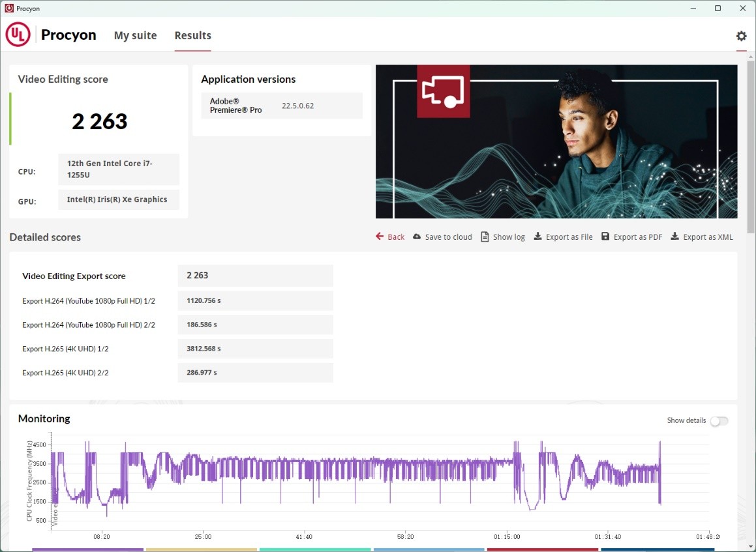Click the Show log label
This screenshot has width=756, height=552.
[509, 237]
